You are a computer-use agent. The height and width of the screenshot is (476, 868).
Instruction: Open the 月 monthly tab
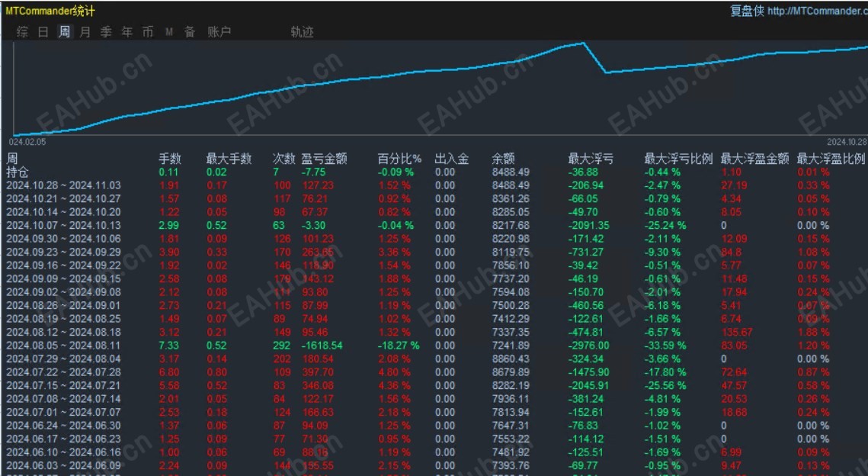tap(85, 32)
